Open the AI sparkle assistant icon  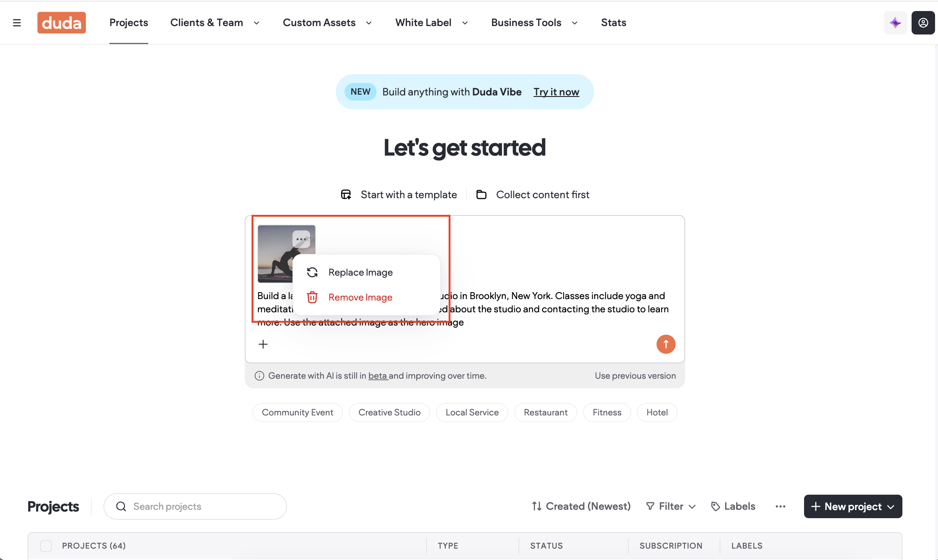tap(895, 23)
